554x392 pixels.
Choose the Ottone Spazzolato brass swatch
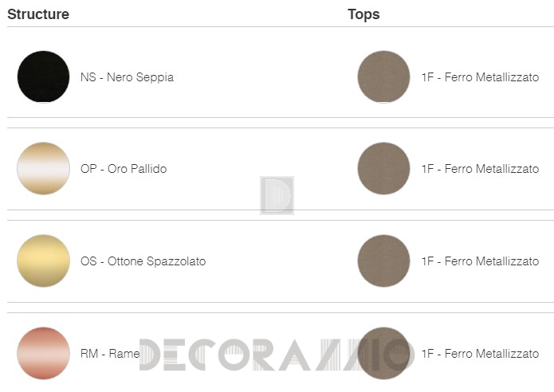pos(43,261)
